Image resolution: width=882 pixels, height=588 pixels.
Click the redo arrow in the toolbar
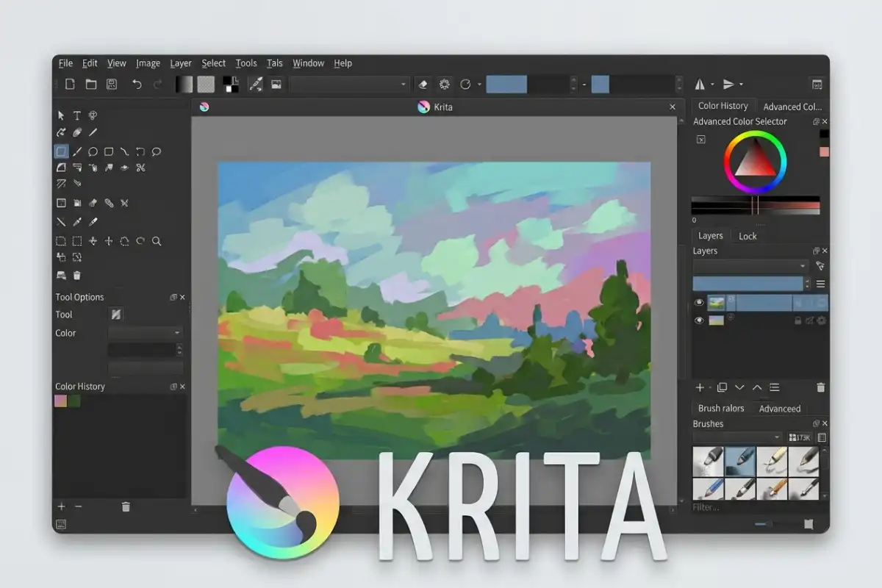(157, 85)
